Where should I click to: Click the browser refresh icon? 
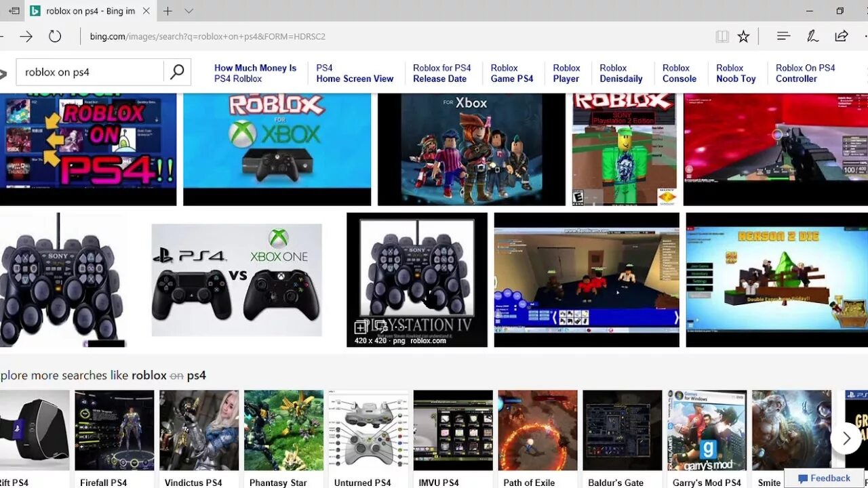pyautogui.click(x=55, y=37)
